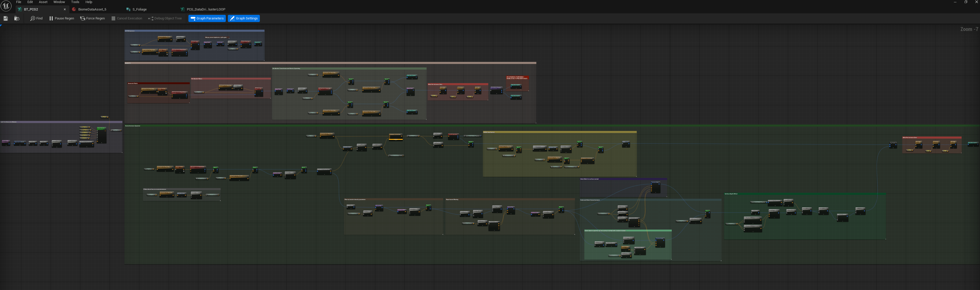Select the Generate Points comment header

tap(133, 83)
